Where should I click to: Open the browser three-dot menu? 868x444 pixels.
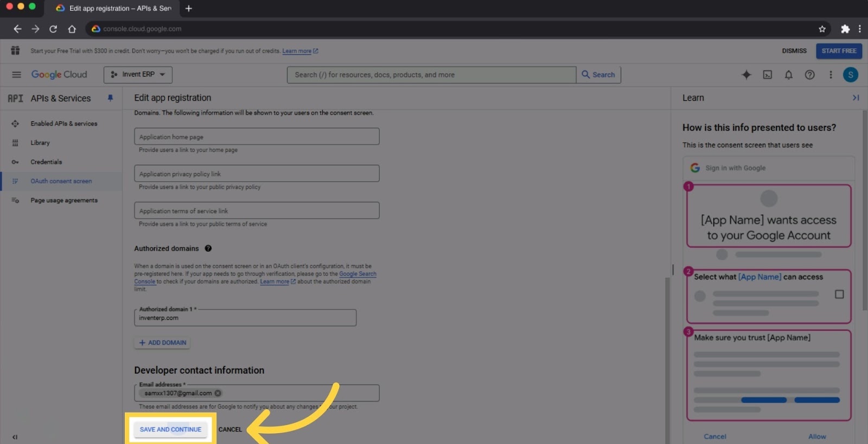click(860, 29)
